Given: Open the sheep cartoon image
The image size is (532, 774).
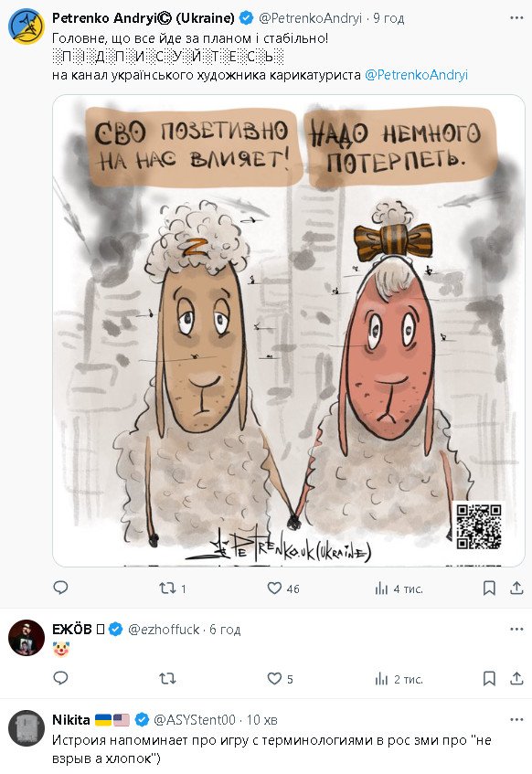Looking at the screenshot, I should 289,330.
